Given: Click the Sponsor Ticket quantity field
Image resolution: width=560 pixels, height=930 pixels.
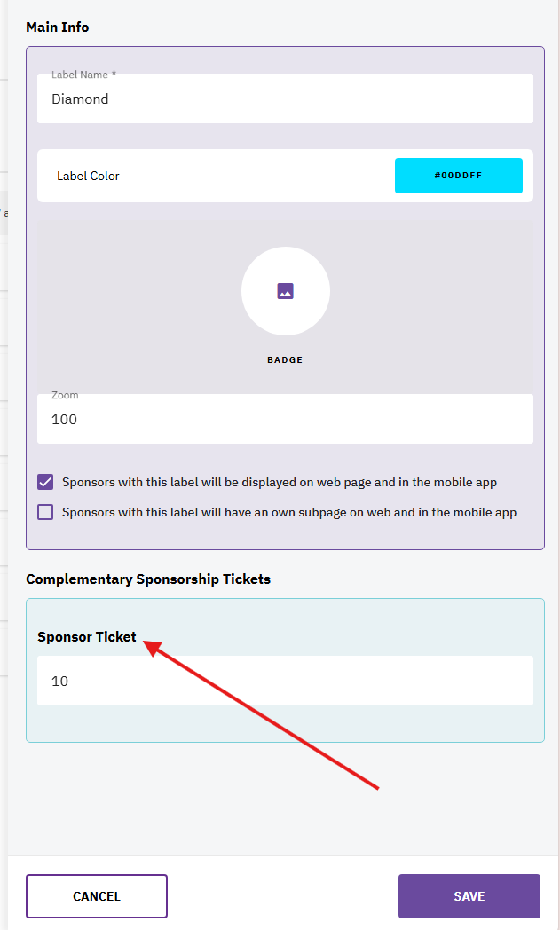Looking at the screenshot, I should tap(285, 681).
